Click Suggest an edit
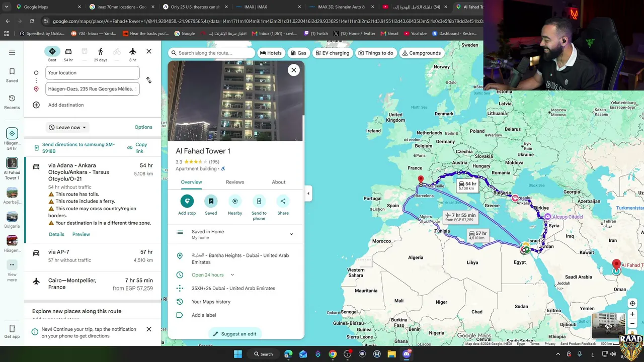Image resolution: width=644 pixels, height=362 pixels. point(235,334)
